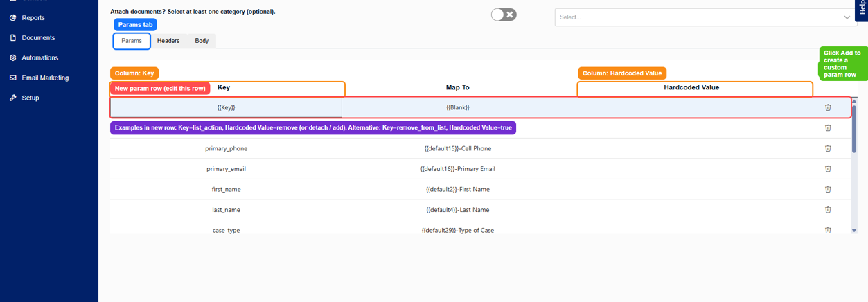Select the first_name key cell
The width and height of the screenshot is (868, 302).
point(226,189)
